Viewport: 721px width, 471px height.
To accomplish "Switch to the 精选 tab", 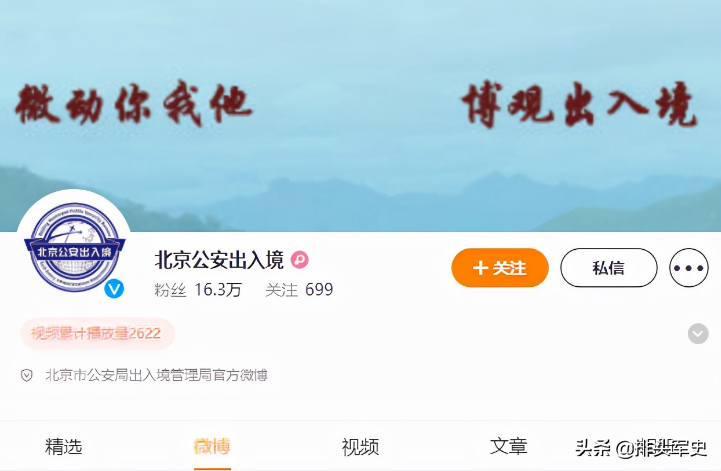I will [x=63, y=447].
